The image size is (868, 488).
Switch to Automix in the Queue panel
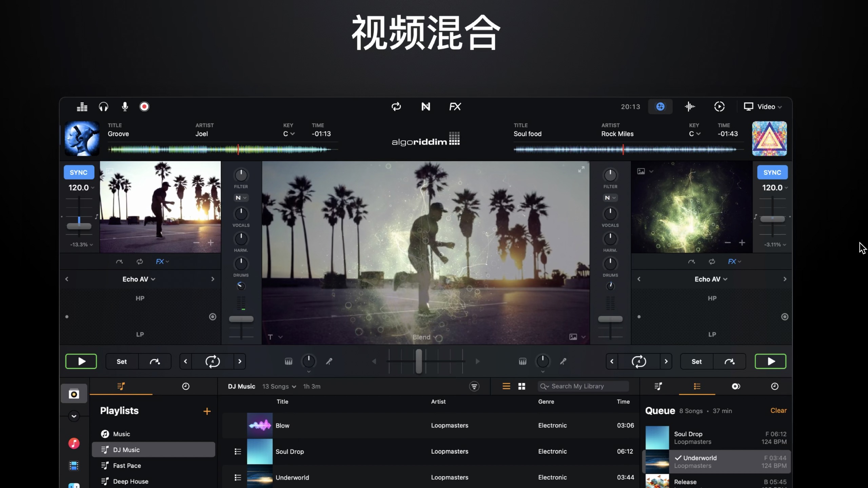[x=736, y=386]
